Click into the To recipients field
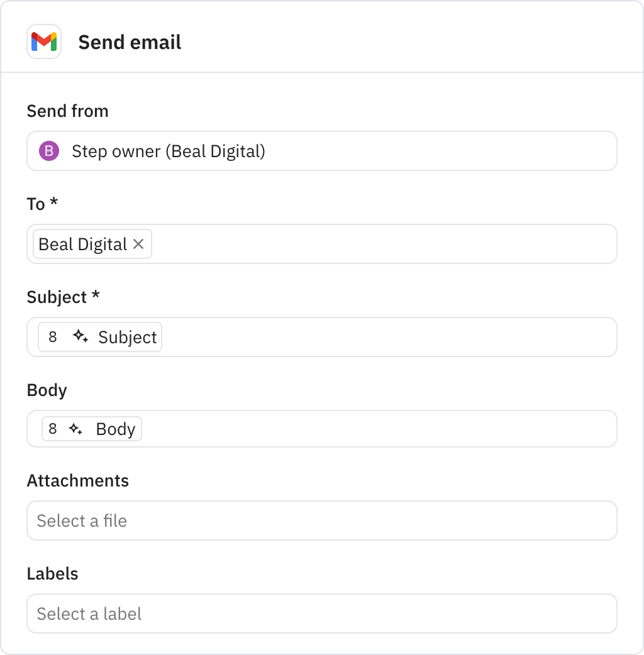The height and width of the screenshot is (655, 644). [377, 244]
